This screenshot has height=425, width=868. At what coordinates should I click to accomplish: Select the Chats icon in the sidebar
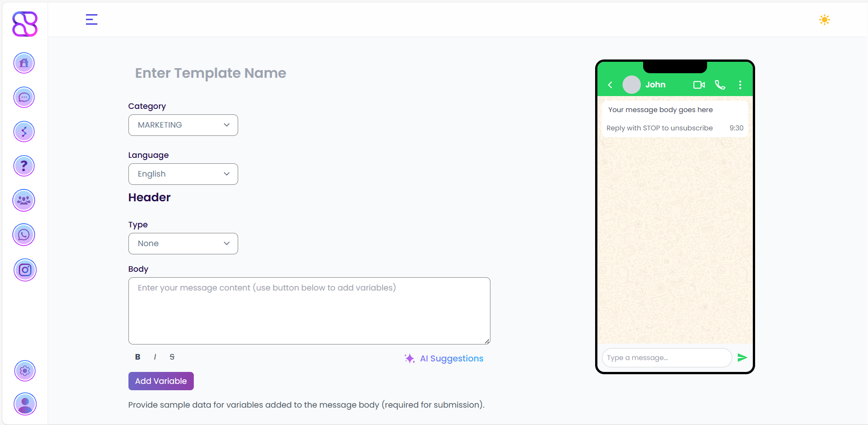pyautogui.click(x=24, y=97)
